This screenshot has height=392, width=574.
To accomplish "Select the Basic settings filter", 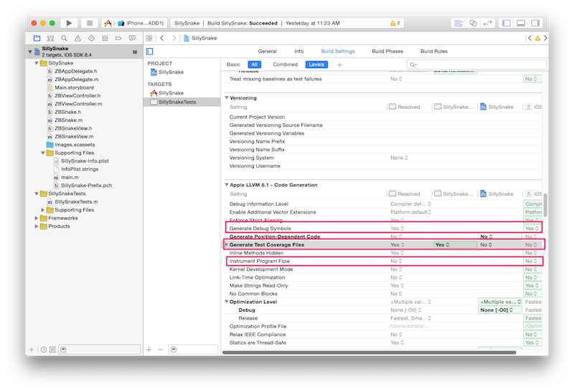I will click(233, 64).
